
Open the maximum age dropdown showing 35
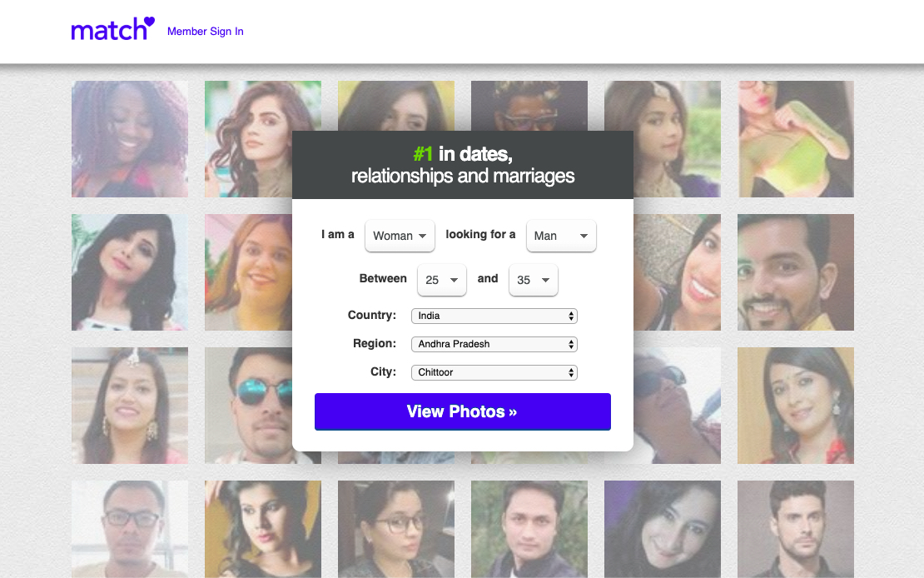pyautogui.click(x=534, y=280)
